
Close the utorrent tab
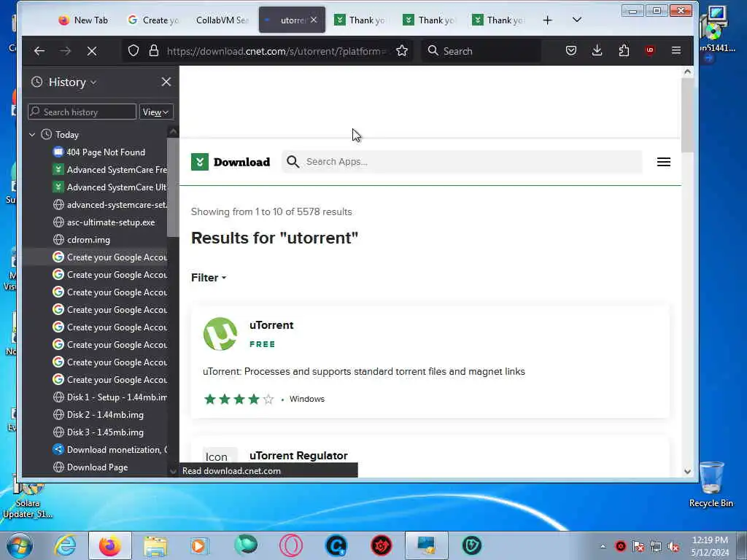click(x=314, y=20)
